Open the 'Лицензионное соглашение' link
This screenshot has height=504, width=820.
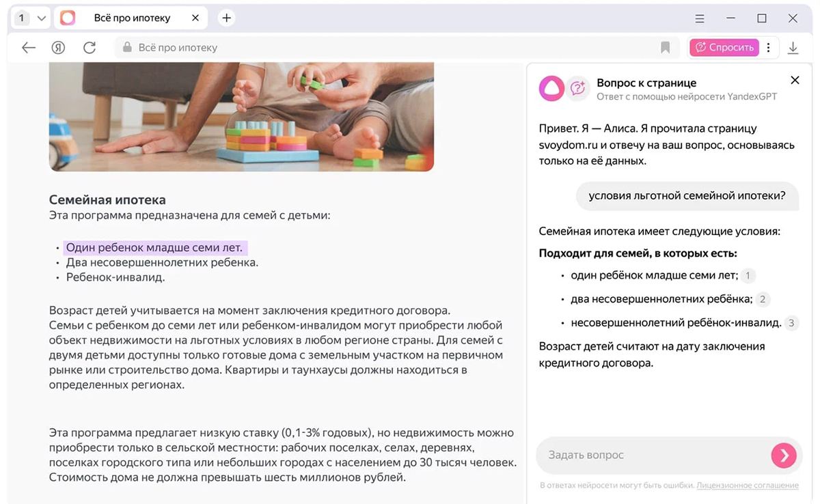(x=747, y=485)
